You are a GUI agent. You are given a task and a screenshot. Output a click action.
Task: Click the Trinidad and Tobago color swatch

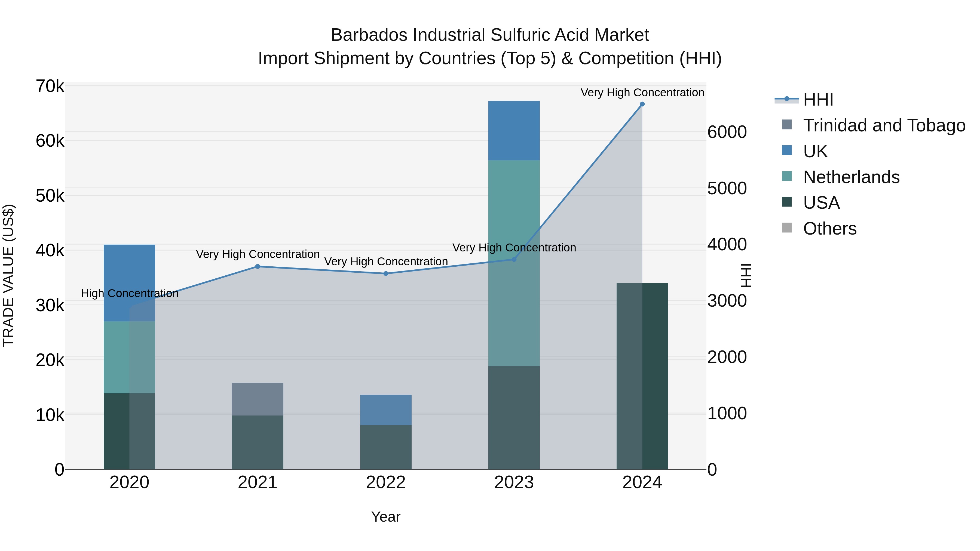pyautogui.click(x=787, y=125)
